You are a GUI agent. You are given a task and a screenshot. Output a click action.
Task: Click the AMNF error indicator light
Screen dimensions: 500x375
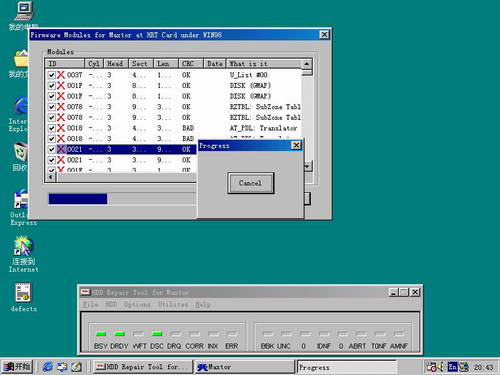point(399,334)
